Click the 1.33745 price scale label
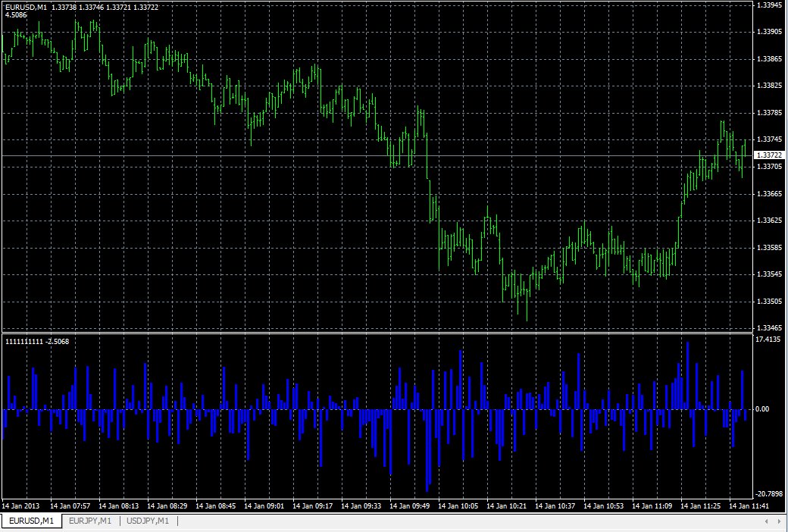The width and height of the screenshot is (788, 532). click(x=769, y=139)
